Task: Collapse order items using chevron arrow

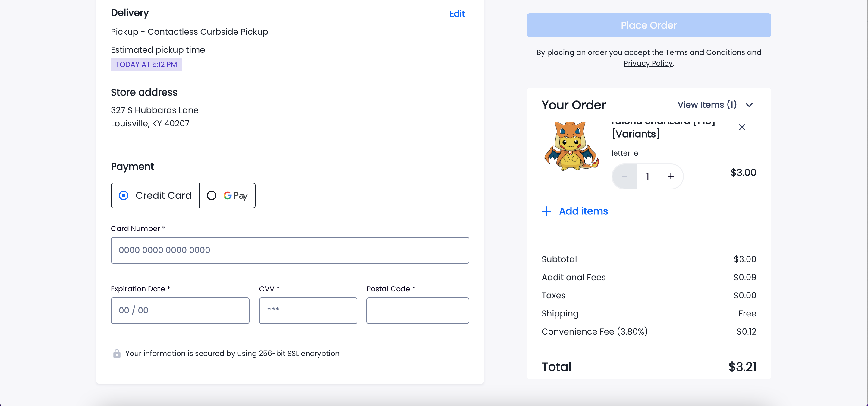Action: pyautogui.click(x=749, y=105)
